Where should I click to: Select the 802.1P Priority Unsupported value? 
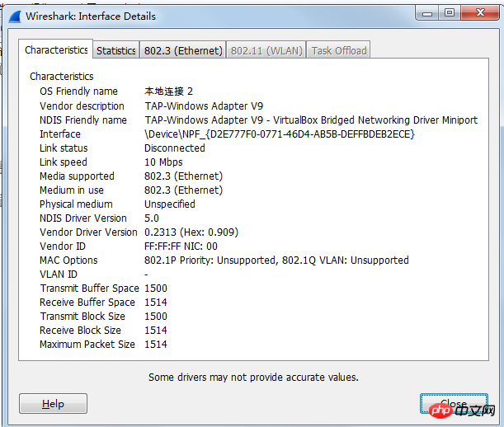tap(276, 260)
